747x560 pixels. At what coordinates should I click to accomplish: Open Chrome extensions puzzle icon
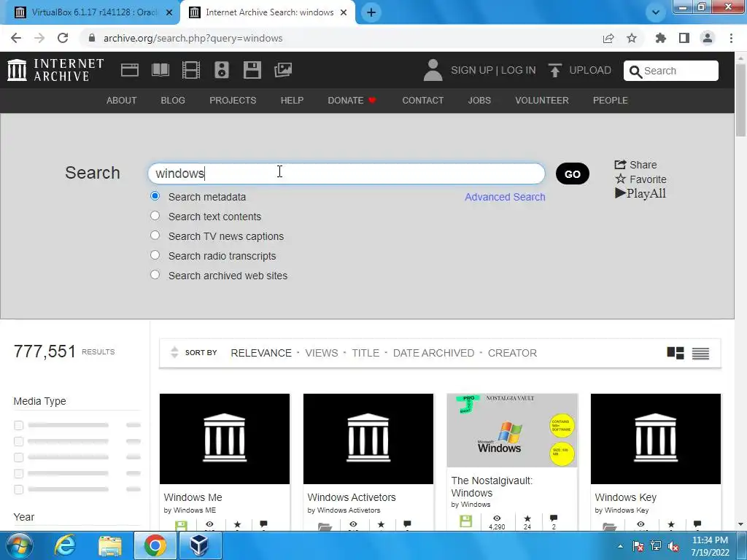point(661,38)
